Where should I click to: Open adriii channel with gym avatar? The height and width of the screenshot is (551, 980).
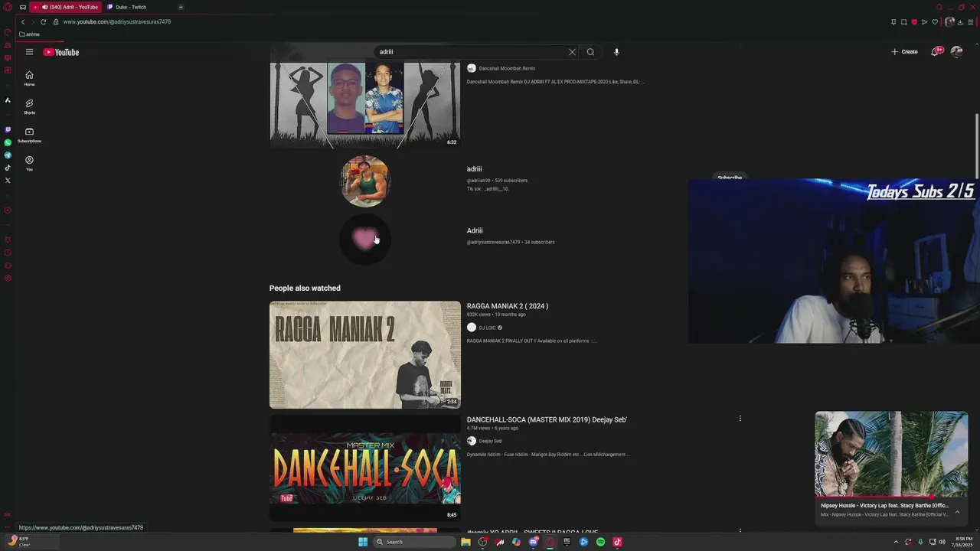point(365,181)
